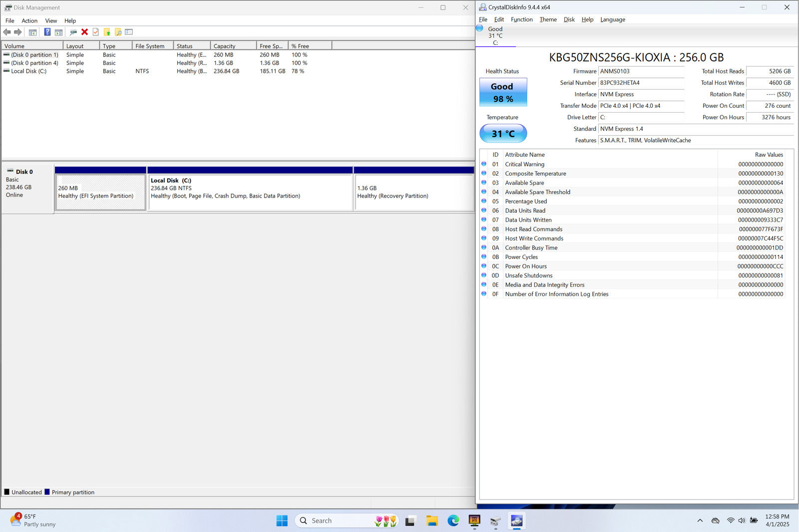Image resolution: width=799 pixels, height=532 pixels.
Task: Launch Microsoft Edge from the taskbar
Action: pos(453,521)
